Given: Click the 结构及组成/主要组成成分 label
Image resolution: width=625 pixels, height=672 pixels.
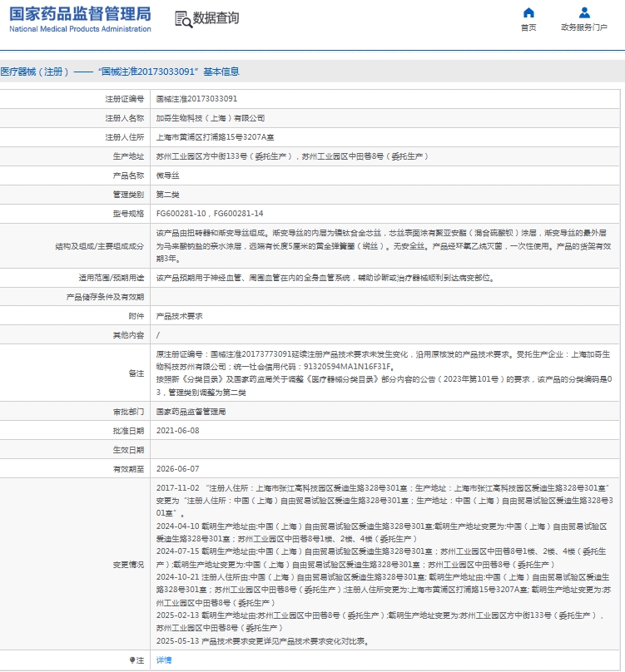Looking at the screenshot, I should pos(100,246).
